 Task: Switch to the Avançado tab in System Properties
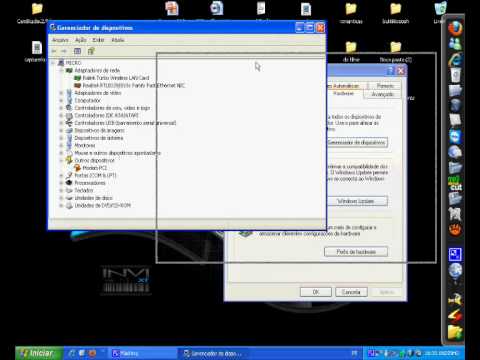382,94
